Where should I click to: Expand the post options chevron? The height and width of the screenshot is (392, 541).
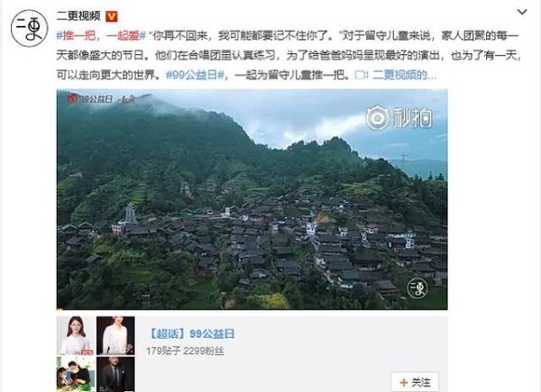(x=522, y=12)
